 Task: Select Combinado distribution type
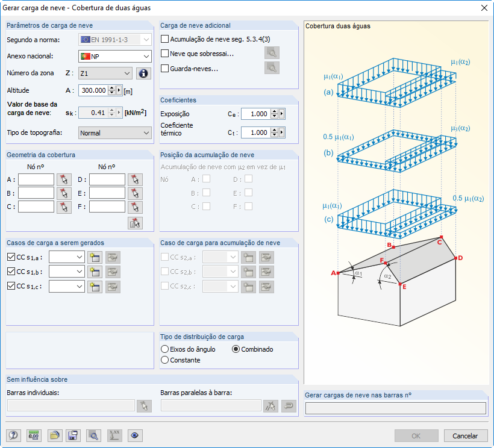[x=236, y=349]
